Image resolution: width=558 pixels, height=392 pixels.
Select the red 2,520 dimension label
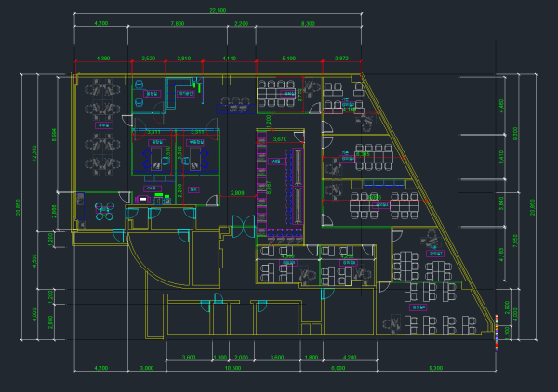[x=149, y=59]
